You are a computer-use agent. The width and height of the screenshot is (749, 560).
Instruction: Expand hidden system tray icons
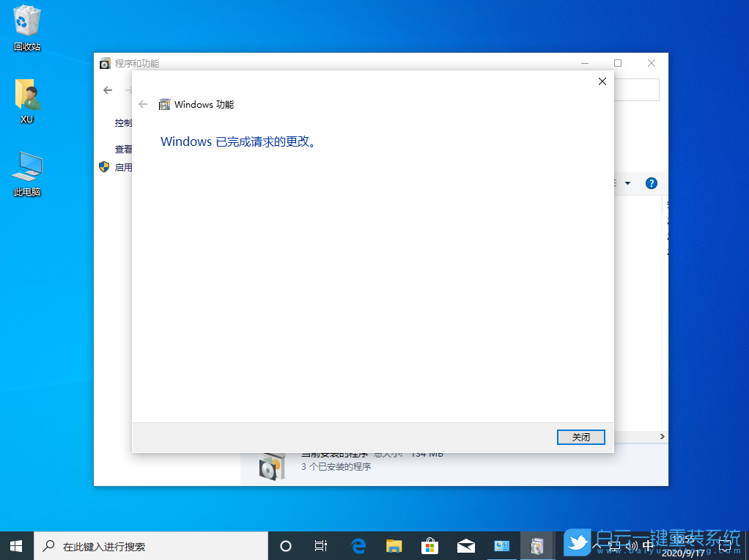[x=597, y=545]
